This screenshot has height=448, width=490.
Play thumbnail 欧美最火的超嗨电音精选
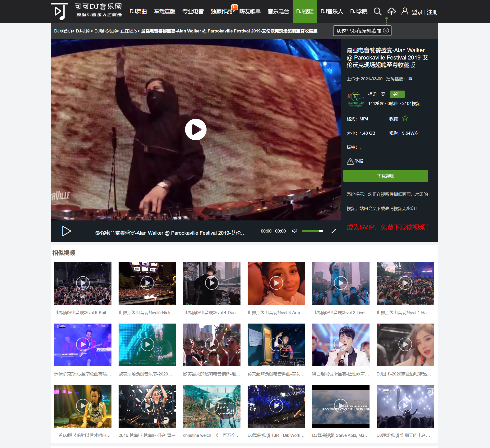coord(212,345)
